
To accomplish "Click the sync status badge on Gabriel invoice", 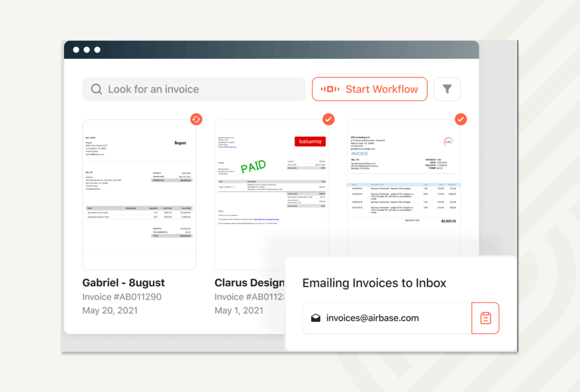I will 196,119.
